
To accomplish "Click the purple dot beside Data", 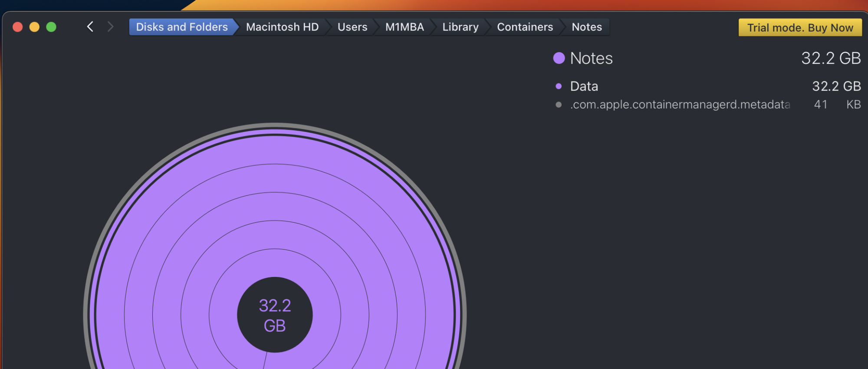I will [559, 86].
